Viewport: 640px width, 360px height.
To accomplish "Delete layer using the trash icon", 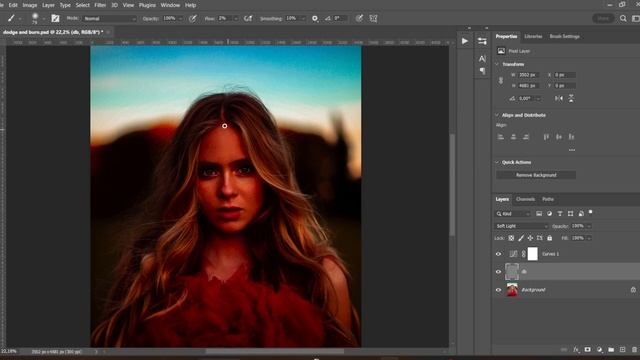I will (634, 350).
